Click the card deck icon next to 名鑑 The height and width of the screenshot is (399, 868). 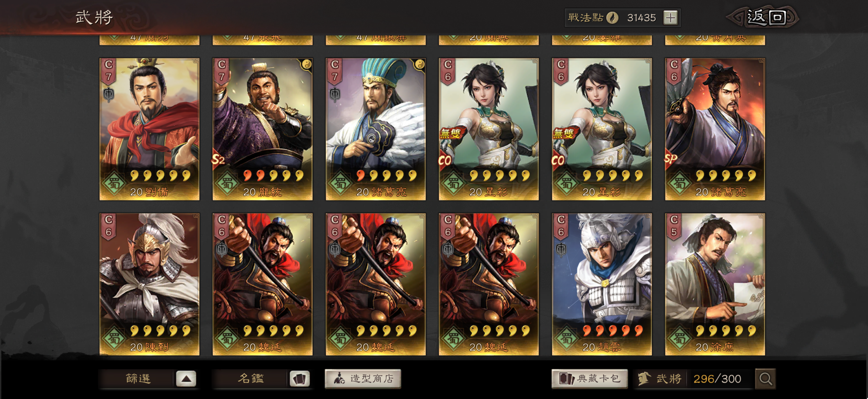pos(299,379)
